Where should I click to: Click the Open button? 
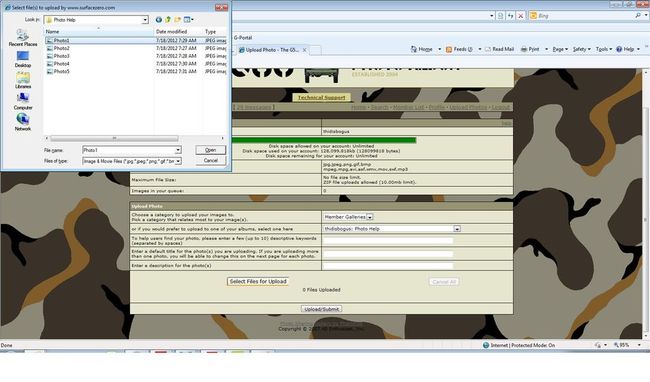211,150
